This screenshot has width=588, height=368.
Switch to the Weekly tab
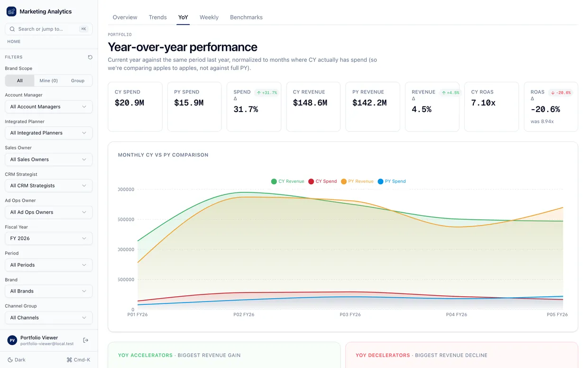click(209, 17)
